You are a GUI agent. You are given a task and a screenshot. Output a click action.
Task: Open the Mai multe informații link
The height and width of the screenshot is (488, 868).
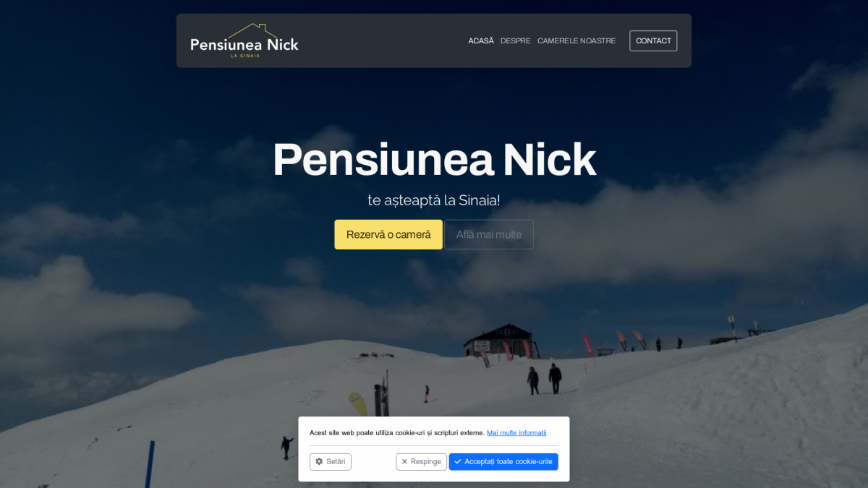click(x=516, y=432)
